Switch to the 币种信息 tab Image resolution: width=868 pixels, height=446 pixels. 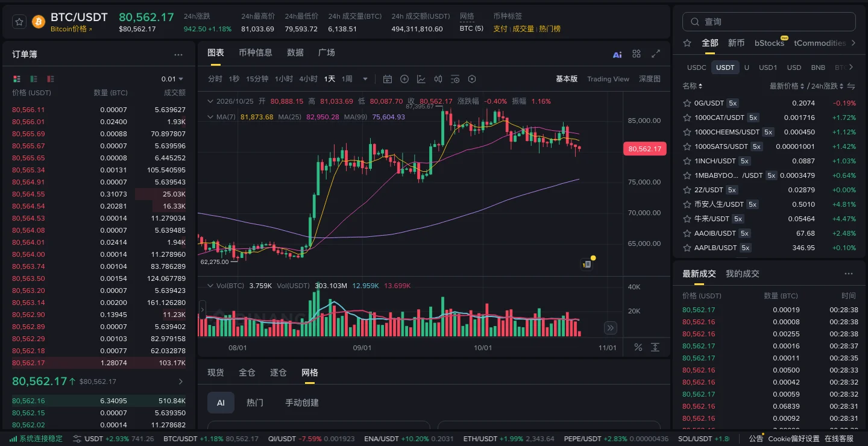point(256,53)
